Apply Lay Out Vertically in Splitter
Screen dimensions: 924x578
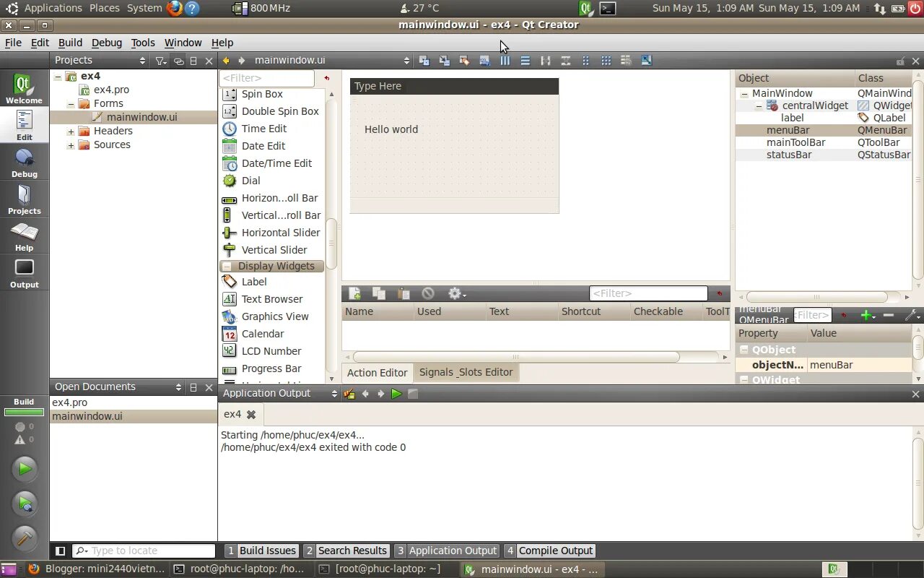pos(566,61)
